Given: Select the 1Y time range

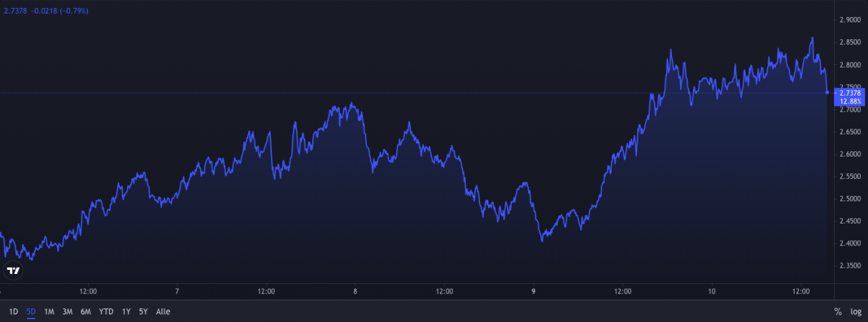Looking at the screenshot, I should 126,312.
